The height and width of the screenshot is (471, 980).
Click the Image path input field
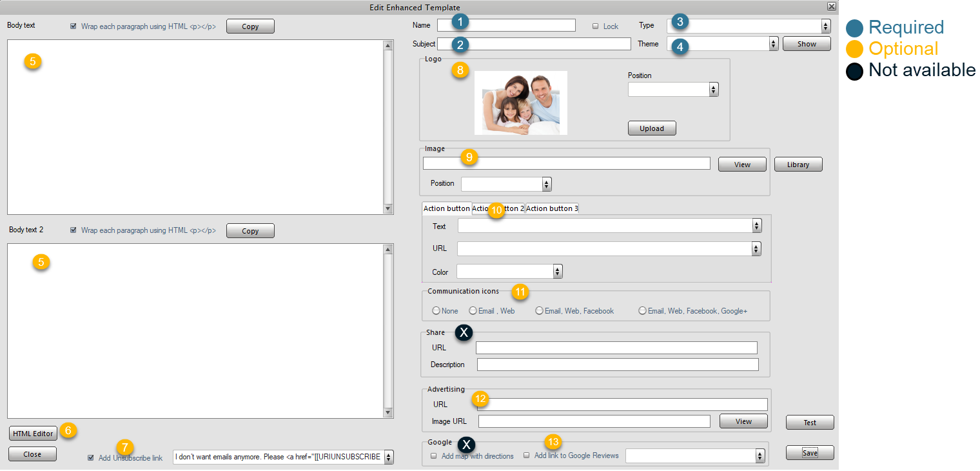pyautogui.click(x=567, y=163)
